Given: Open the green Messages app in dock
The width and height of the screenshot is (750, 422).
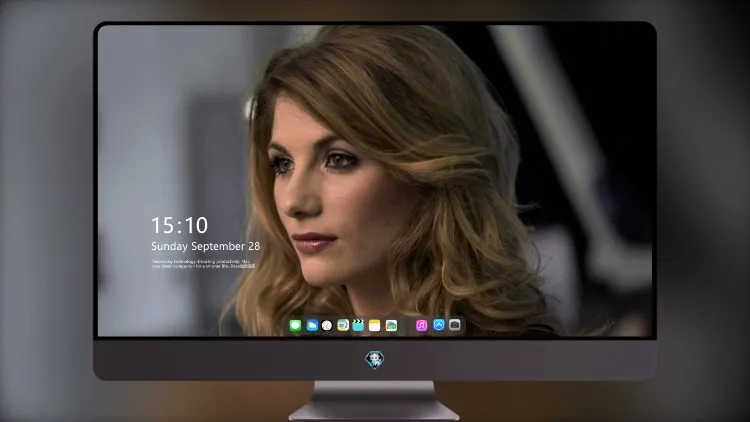Looking at the screenshot, I should point(295,326).
